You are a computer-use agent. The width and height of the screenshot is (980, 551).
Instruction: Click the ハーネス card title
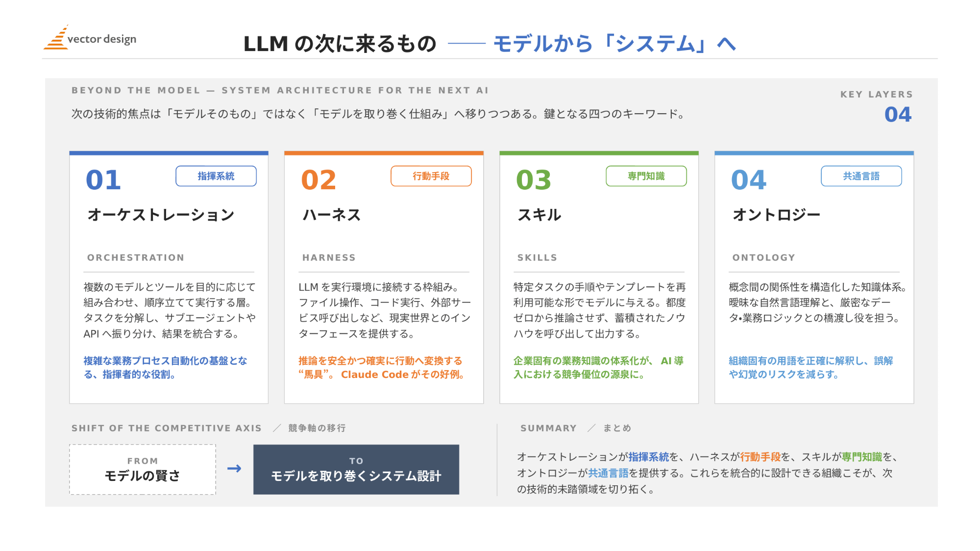click(x=332, y=215)
